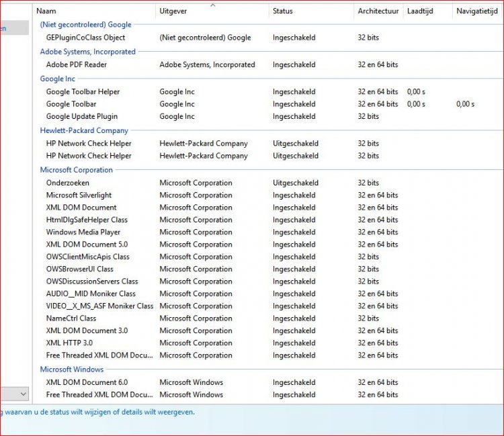The image size is (504, 436).
Task: Select the disabled Onderzoeken add-on
Action: (67, 183)
